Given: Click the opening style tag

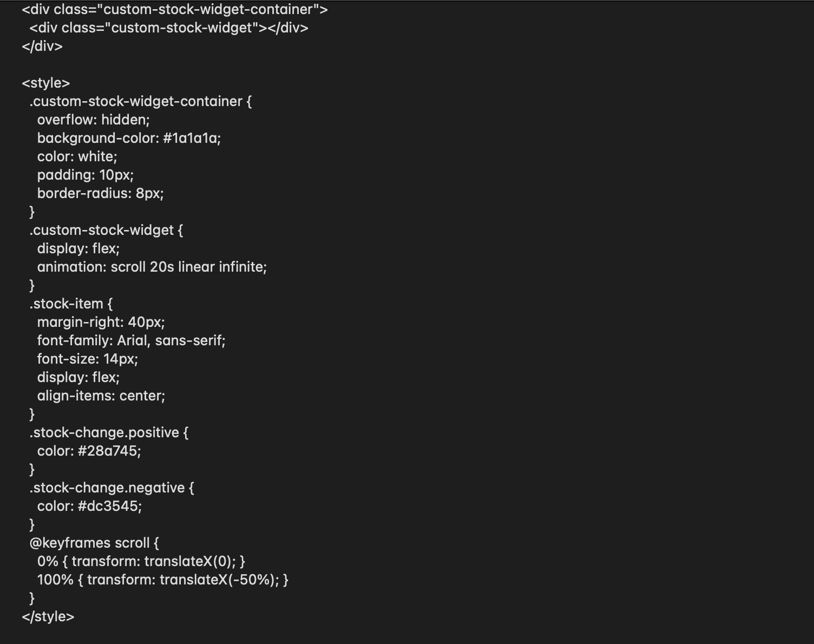Looking at the screenshot, I should pos(46,83).
